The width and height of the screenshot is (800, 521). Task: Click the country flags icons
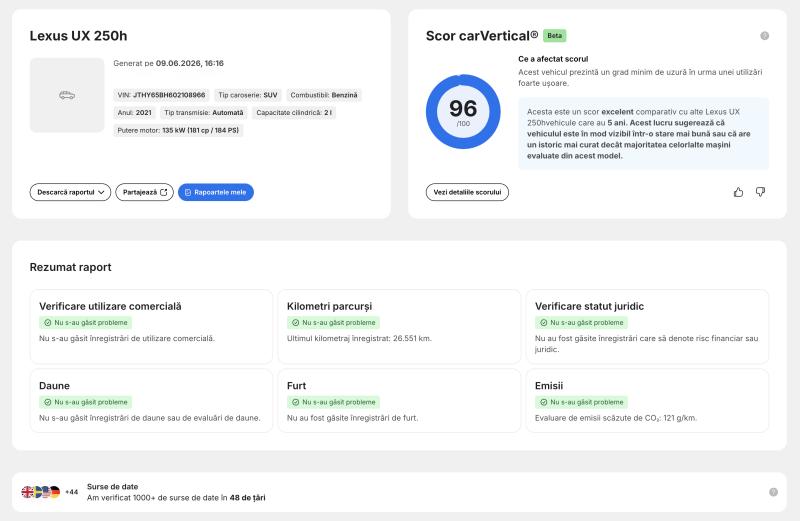pos(41,492)
